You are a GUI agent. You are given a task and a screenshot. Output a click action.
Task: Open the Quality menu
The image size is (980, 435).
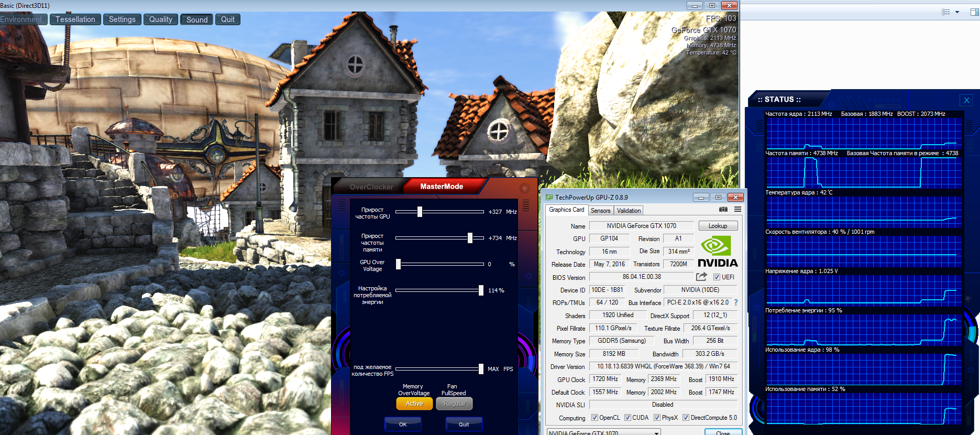[x=161, y=19]
